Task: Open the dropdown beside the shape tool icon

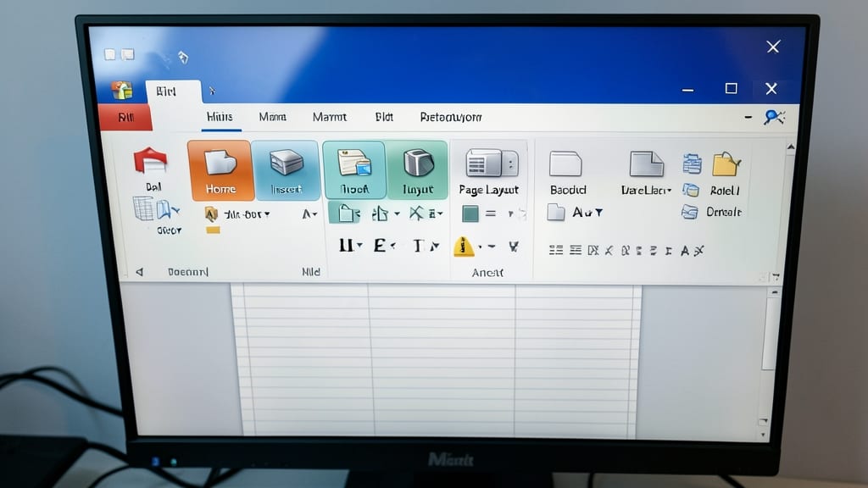Action: (x=397, y=213)
